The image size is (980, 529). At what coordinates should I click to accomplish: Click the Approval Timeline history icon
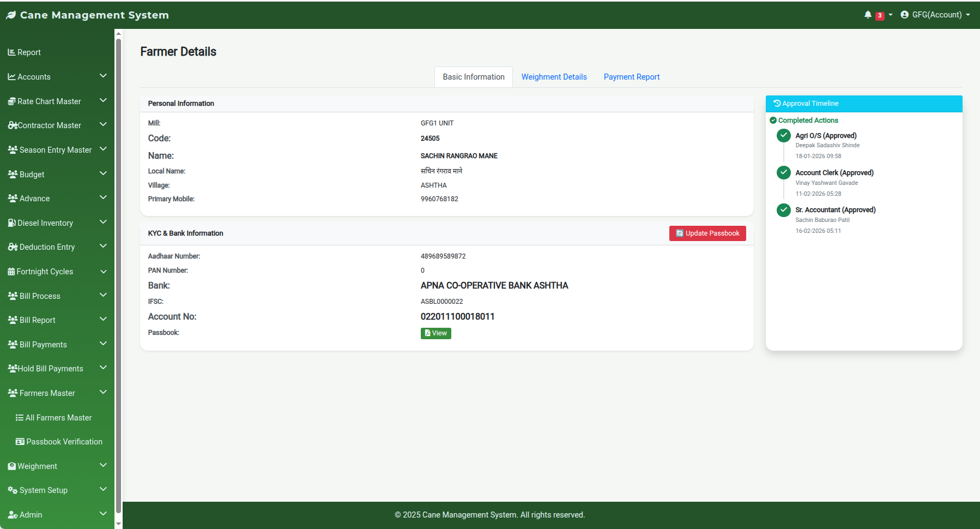(777, 103)
